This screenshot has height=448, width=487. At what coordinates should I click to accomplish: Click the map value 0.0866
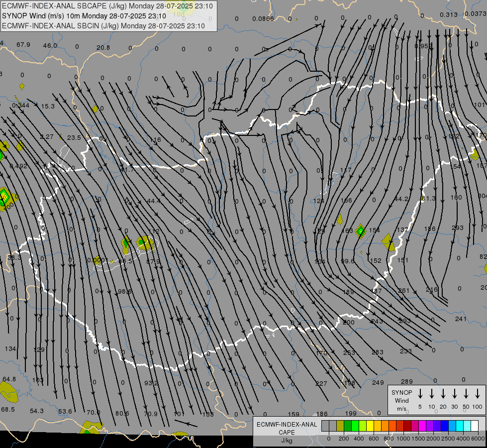(x=263, y=19)
